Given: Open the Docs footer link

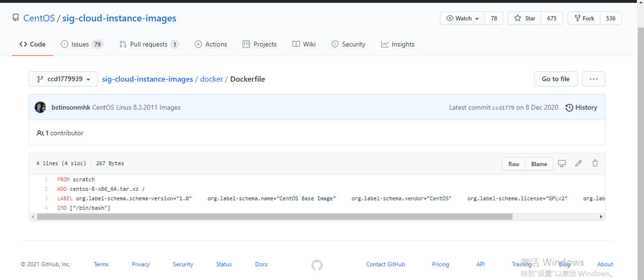Looking at the screenshot, I should (261, 264).
